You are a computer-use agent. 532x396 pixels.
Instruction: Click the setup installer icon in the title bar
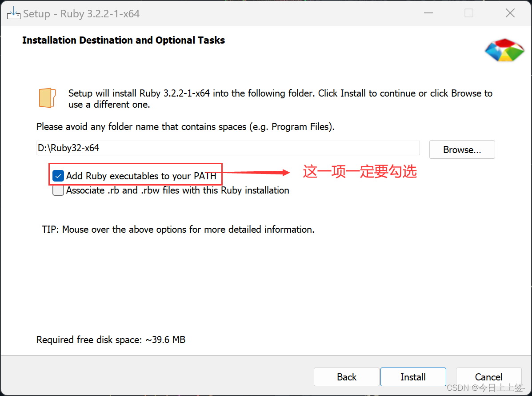[x=14, y=14]
